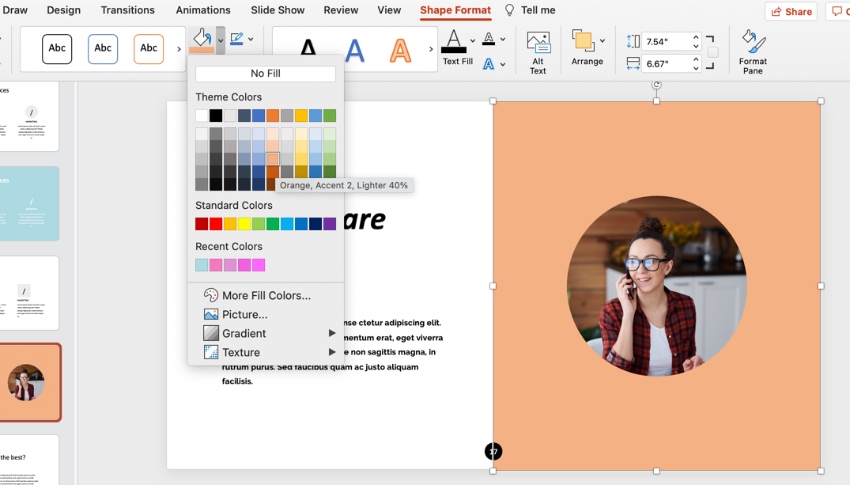Pick the dark red standard color swatch

[202, 224]
